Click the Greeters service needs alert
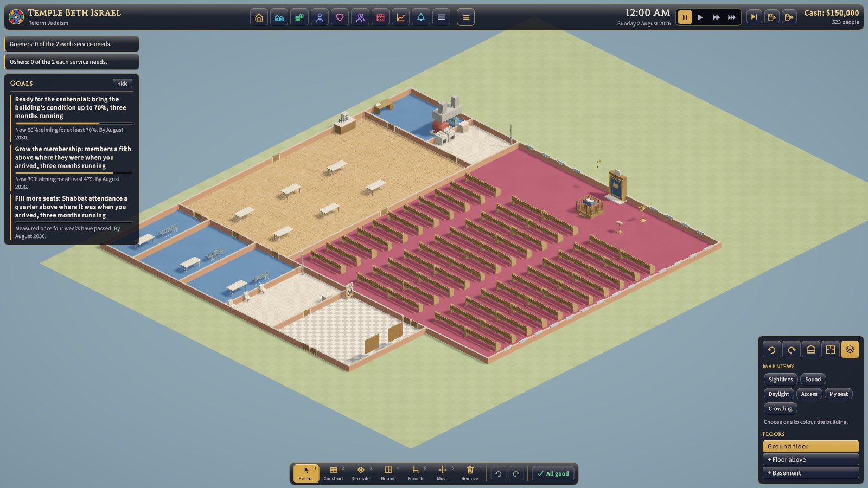868x488 pixels. tap(72, 44)
